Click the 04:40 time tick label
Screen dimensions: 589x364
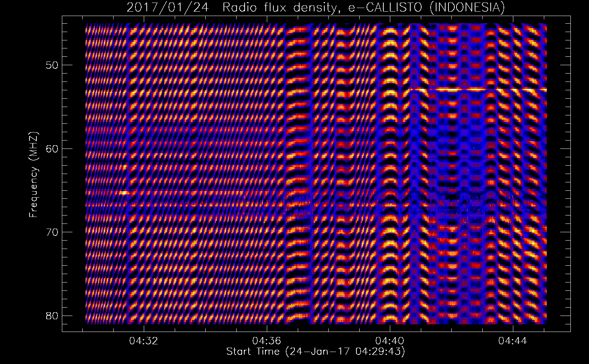[390, 341]
